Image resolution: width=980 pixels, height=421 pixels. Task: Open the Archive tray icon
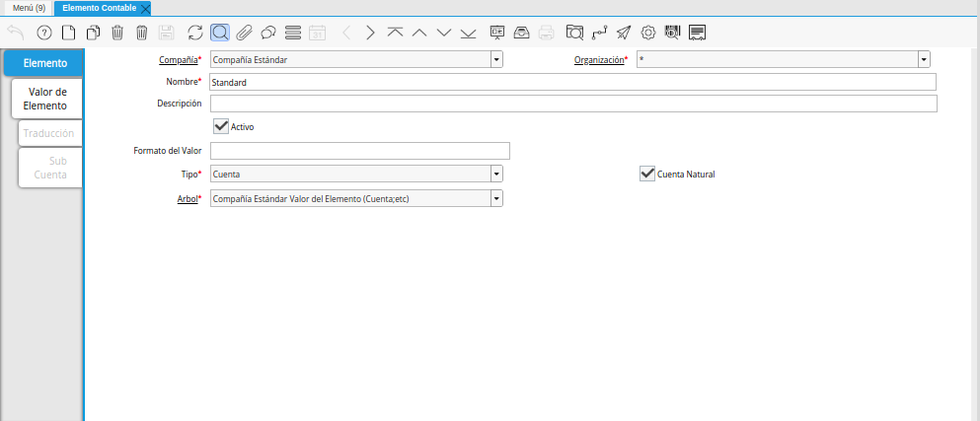coord(522,33)
